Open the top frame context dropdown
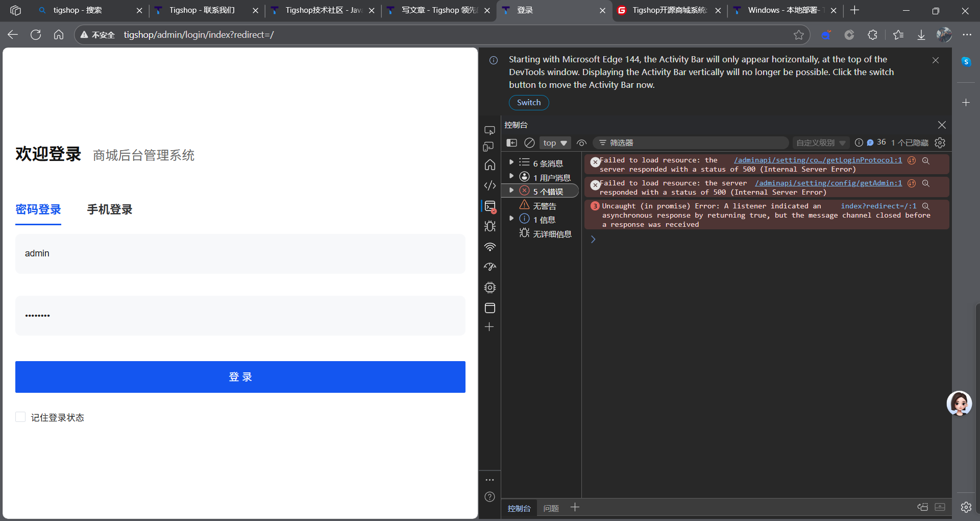Image resolution: width=980 pixels, height=521 pixels. (x=554, y=143)
